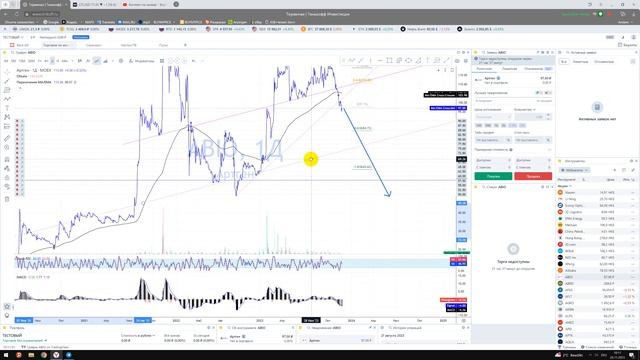Click the lock all drawings icon

7,178
